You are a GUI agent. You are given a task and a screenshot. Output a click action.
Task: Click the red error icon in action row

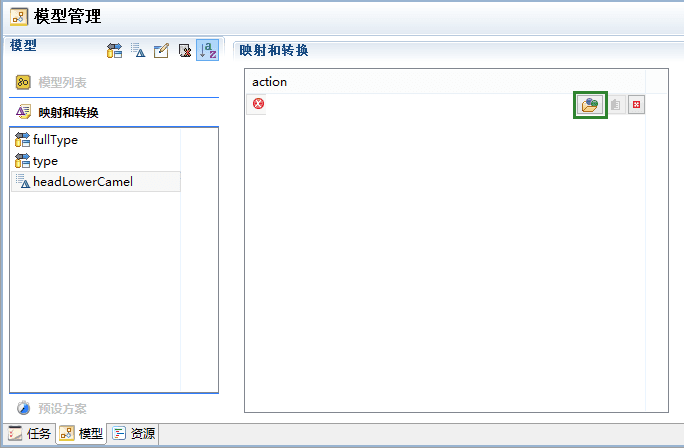pos(258,104)
